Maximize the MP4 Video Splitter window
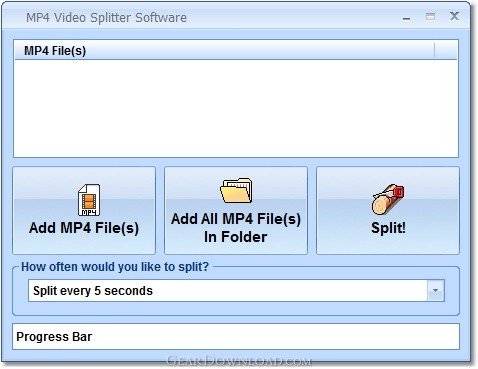Viewport: 478px width, 369px height. click(x=430, y=16)
